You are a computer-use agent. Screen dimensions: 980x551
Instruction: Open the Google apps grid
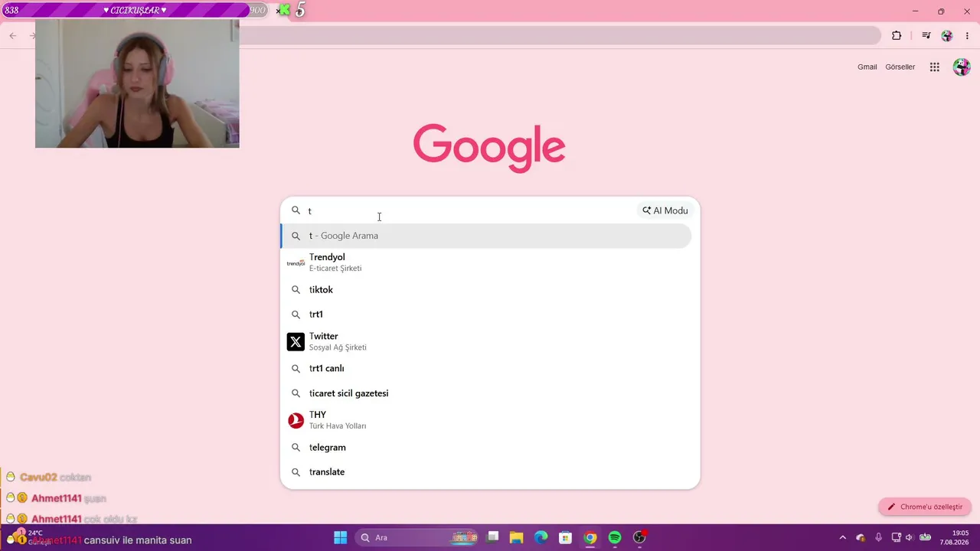click(935, 67)
